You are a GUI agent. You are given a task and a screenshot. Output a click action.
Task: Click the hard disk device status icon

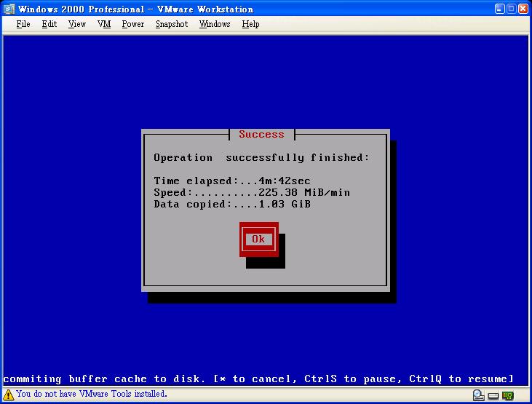point(493,396)
